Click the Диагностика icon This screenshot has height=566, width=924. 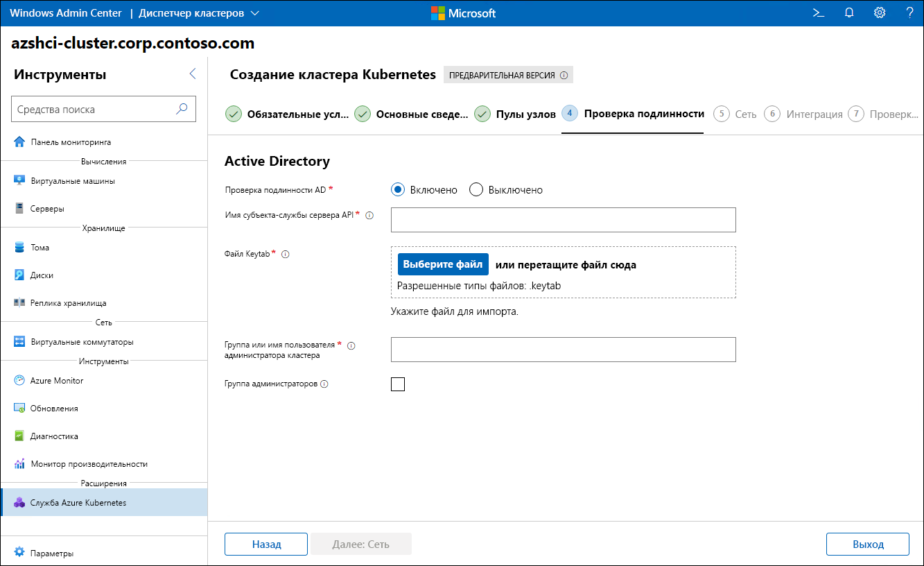[19, 436]
